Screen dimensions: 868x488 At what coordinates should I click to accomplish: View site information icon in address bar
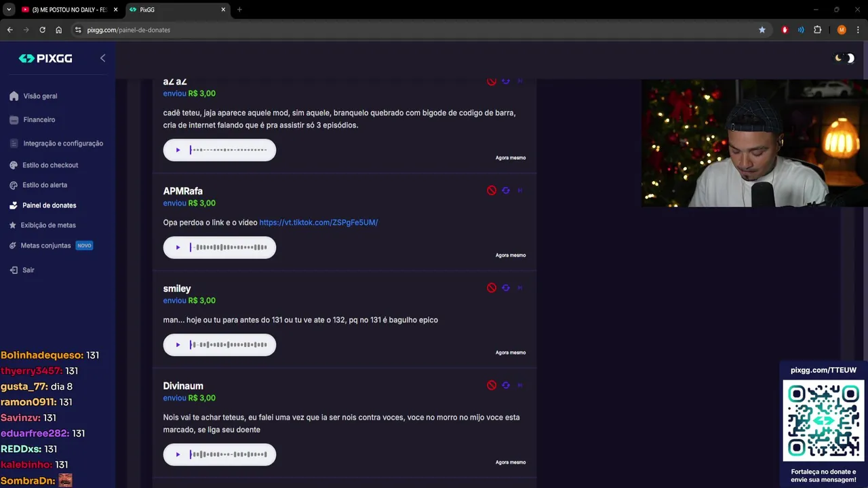coord(78,30)
